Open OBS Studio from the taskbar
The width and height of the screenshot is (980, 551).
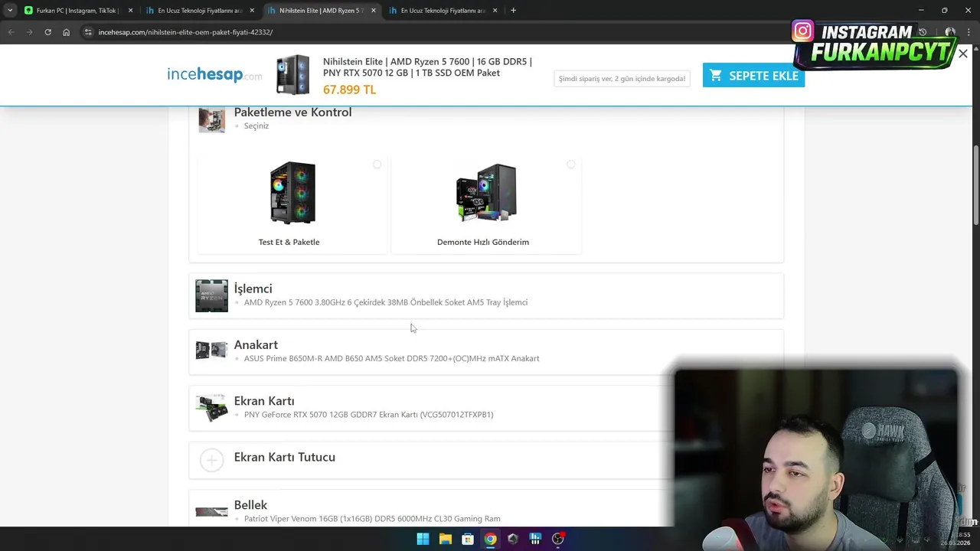[558, 539]
